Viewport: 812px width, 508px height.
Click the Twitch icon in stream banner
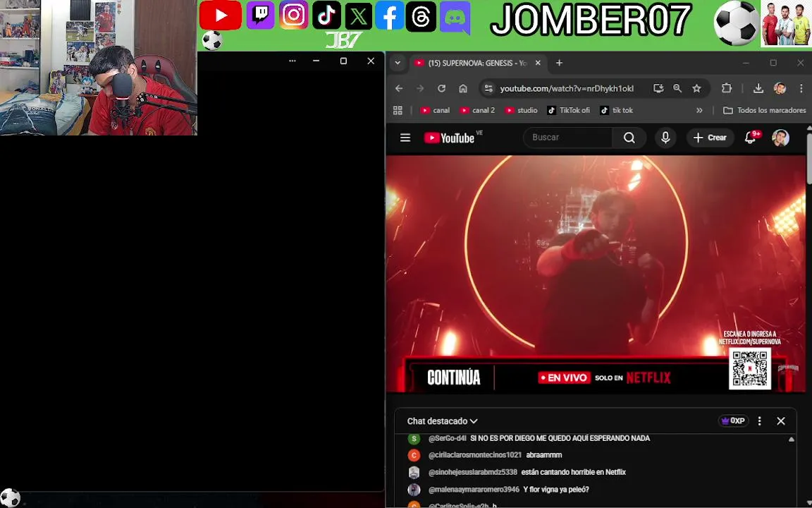point(260,15)
